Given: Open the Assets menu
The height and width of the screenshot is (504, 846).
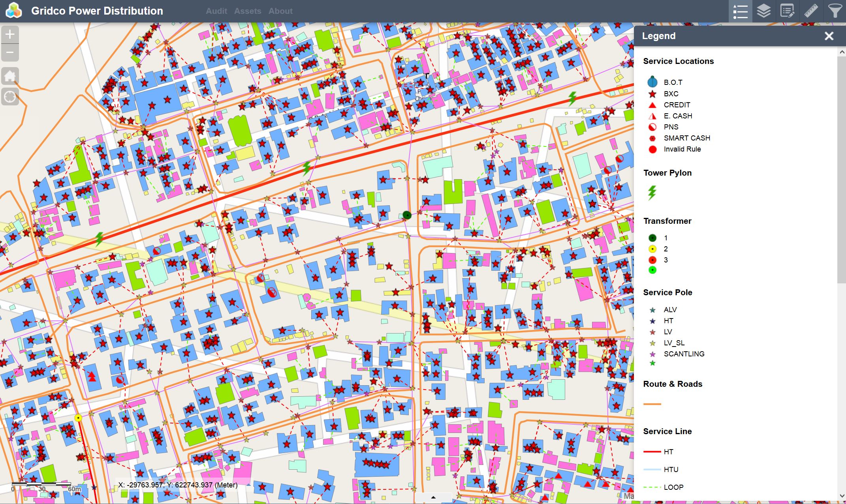Looking at the screenshot, I should pos(248,11).
